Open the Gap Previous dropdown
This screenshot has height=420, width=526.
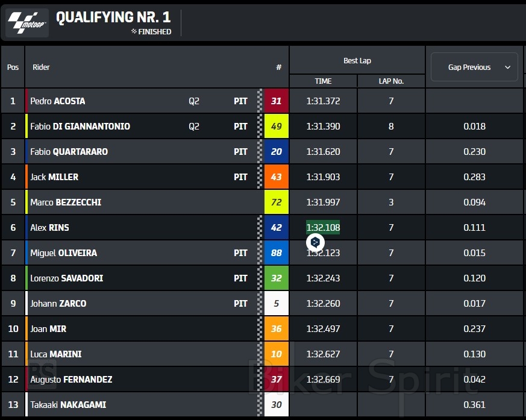[474, 67]
